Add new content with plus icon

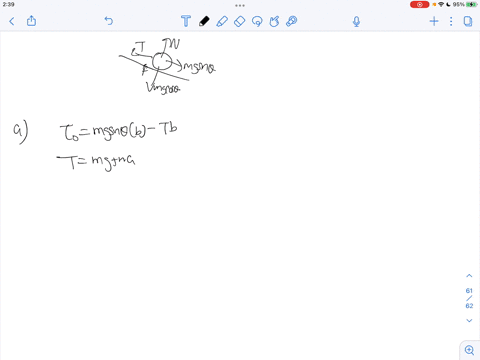point(434,22)
